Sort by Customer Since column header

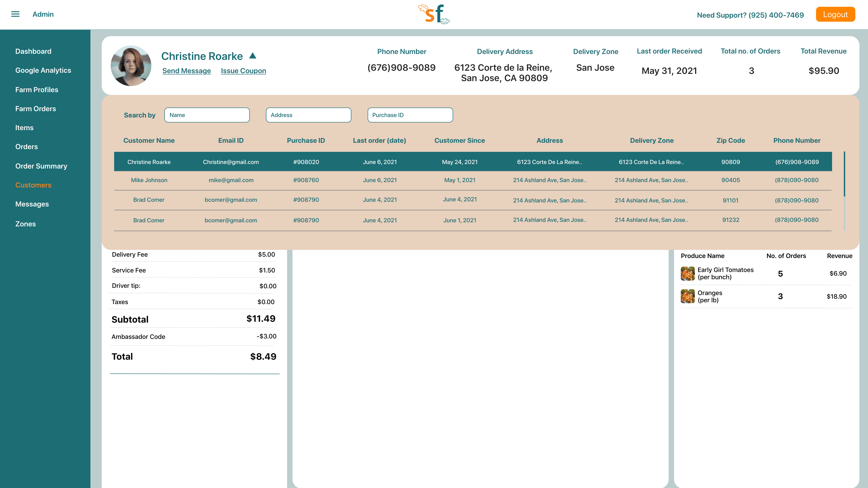pos(460,141)
